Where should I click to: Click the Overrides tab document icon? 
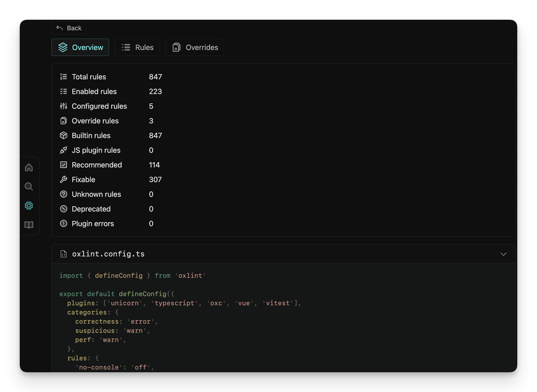pyautogui.click(x=176, y=47)
